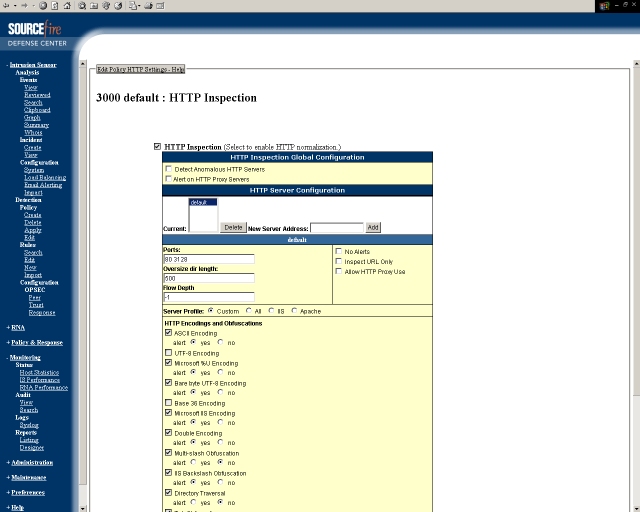Open the Designer link under Reports
This screenshot has height=512, width=640.
(31, 447)
